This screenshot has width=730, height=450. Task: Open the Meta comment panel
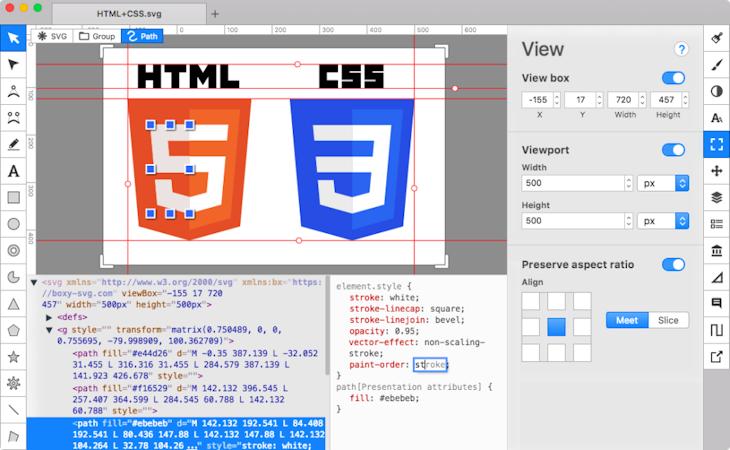point(716,303)
